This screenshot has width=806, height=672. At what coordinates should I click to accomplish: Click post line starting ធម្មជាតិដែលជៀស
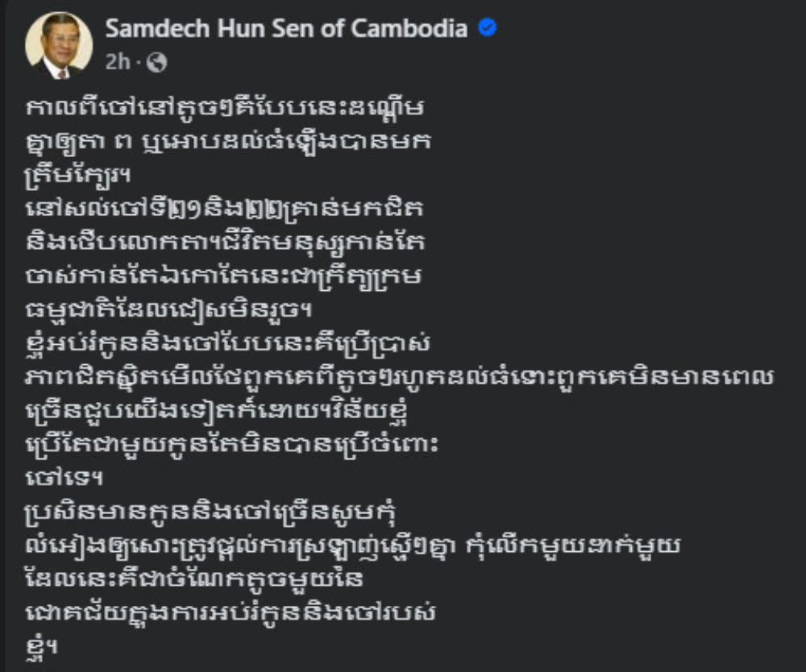pos(168,309)
